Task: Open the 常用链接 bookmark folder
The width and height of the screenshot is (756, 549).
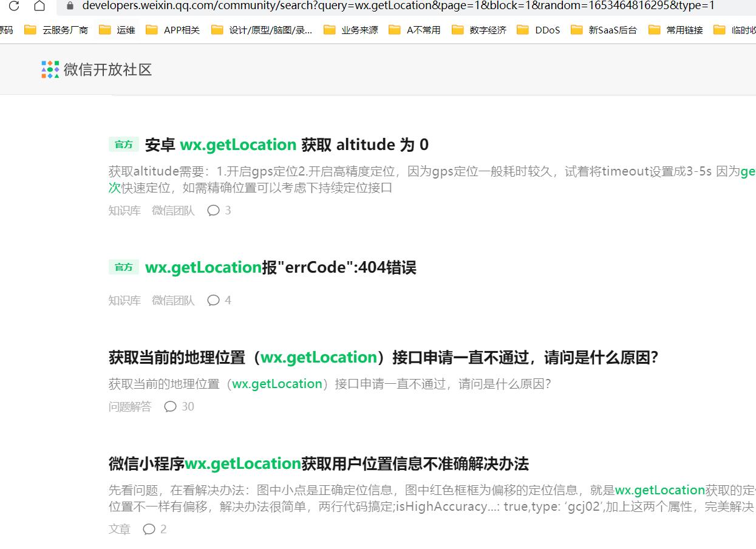Action: (x=676, y=30)
